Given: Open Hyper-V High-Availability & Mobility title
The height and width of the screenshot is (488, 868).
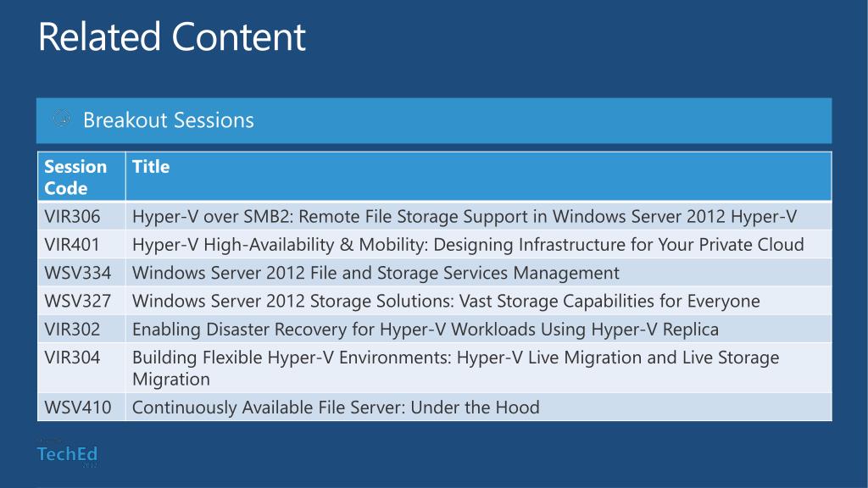Looking at the screenshot, I should point(468,245).
